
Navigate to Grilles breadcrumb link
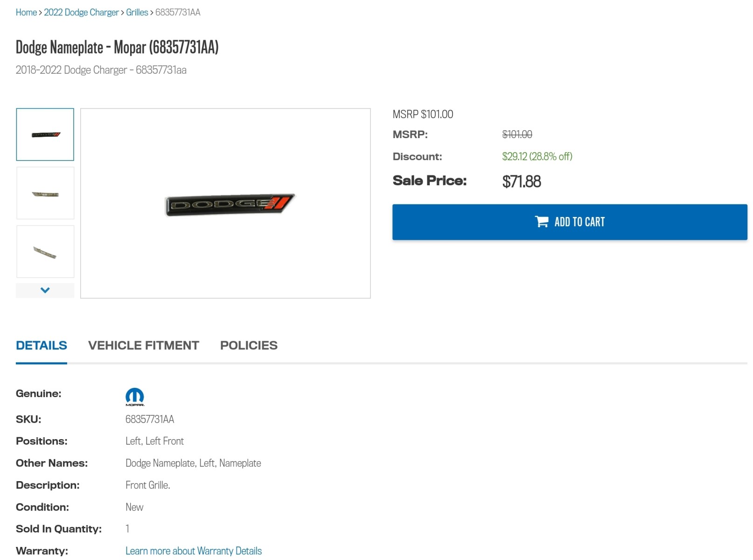point(137,13)
